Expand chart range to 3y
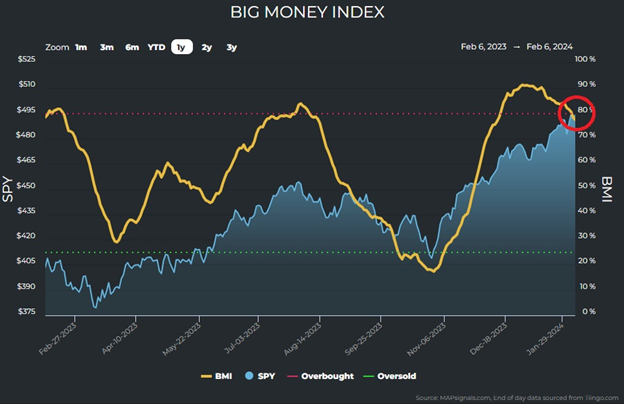This screenshot has width=624, height=404. [x=231, y=47]
